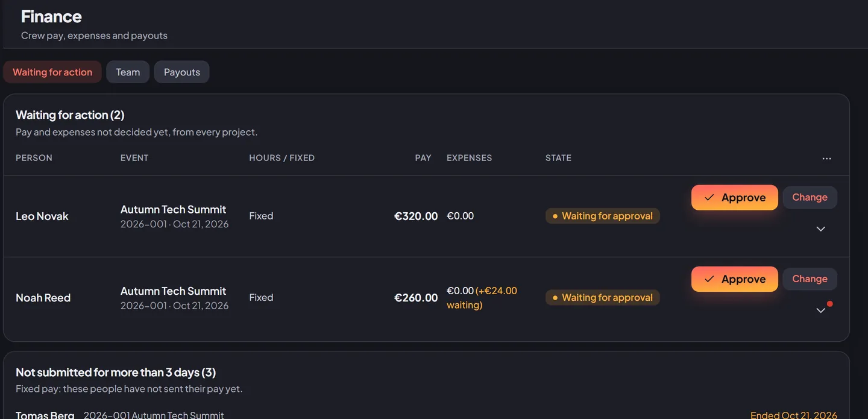Open the three-dot column options menu
The width and height of the screenshot is (868, 419).
coord(826,159)
